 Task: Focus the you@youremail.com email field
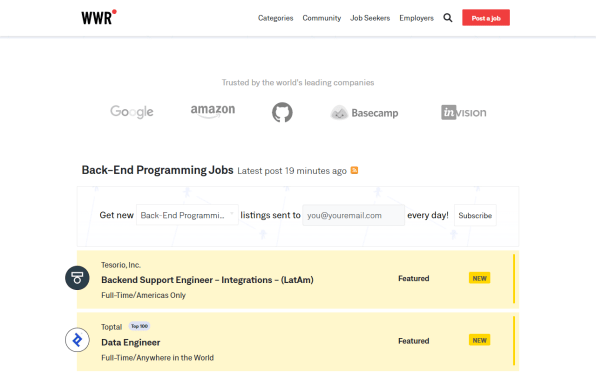click(x=353, y=215)
